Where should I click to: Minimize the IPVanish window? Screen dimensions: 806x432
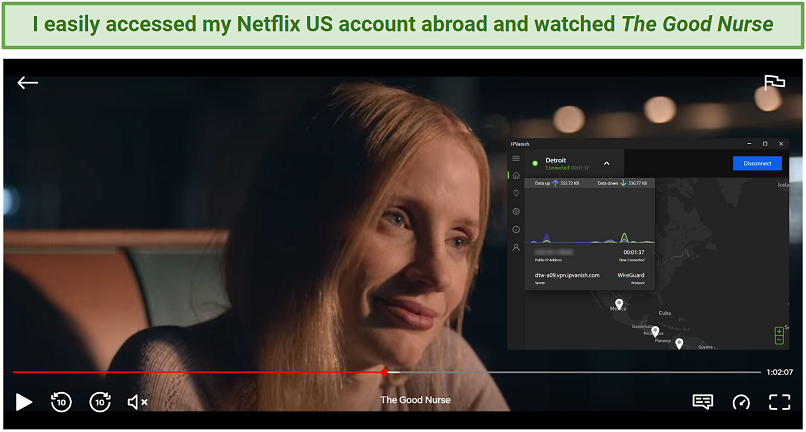click(749, 143)
